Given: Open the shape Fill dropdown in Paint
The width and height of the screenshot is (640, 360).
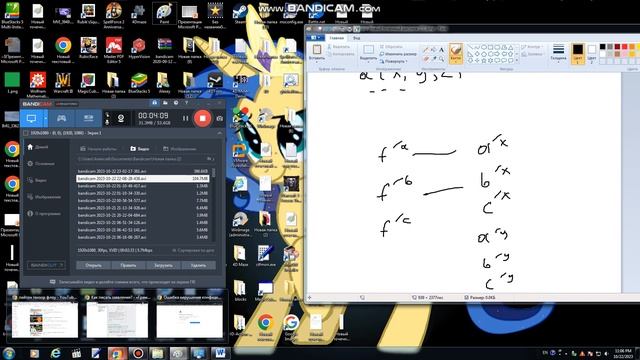Looking at the screenshot, I should (533, 54).
